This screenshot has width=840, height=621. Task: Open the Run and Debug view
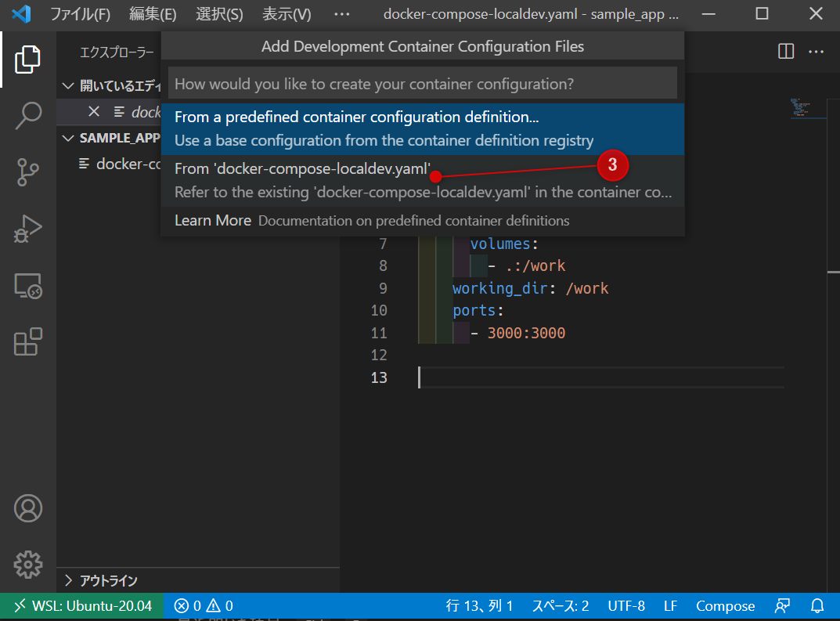tap(28, 229)
